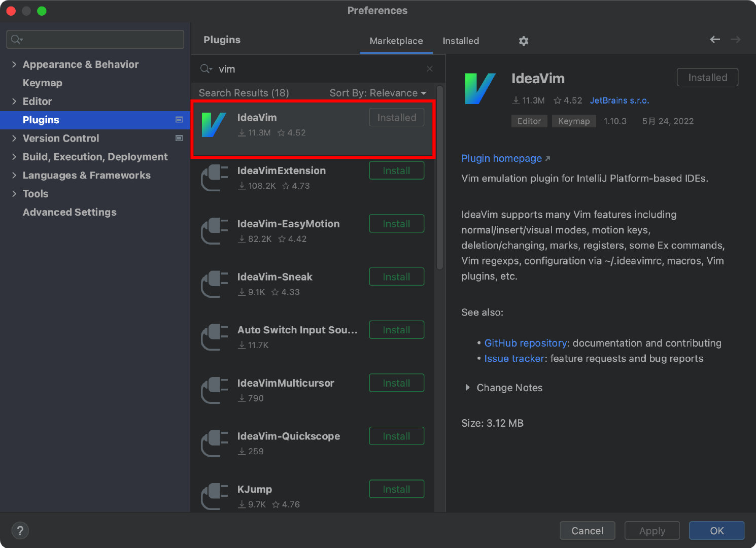The image size is (756, 548).
Task: Clear the vim search with X icon
Action: coord(430,68)
